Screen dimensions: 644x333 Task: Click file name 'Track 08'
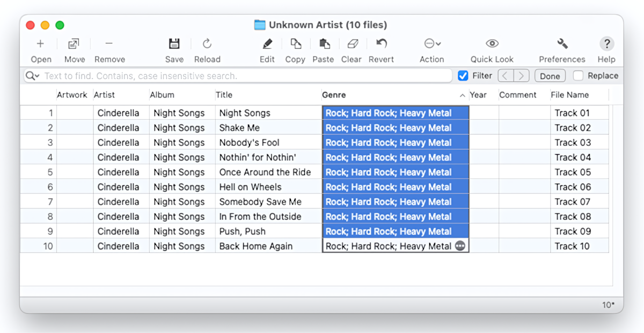click(580, 216)
